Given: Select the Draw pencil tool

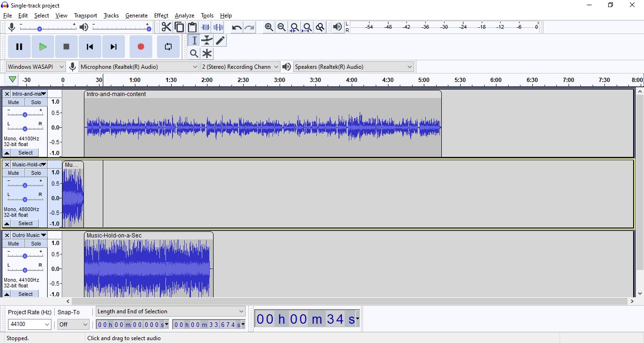Looking at the screenshot, I should point(220,41).
